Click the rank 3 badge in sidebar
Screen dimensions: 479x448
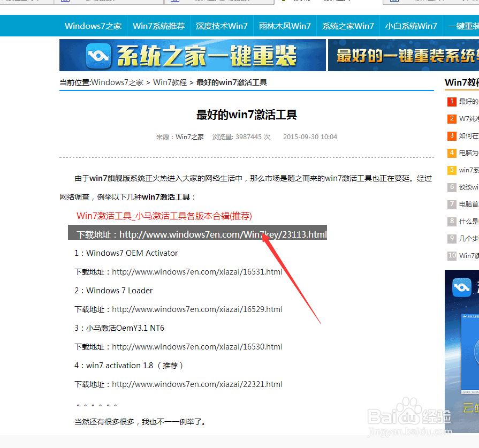[x=452, y=135]
